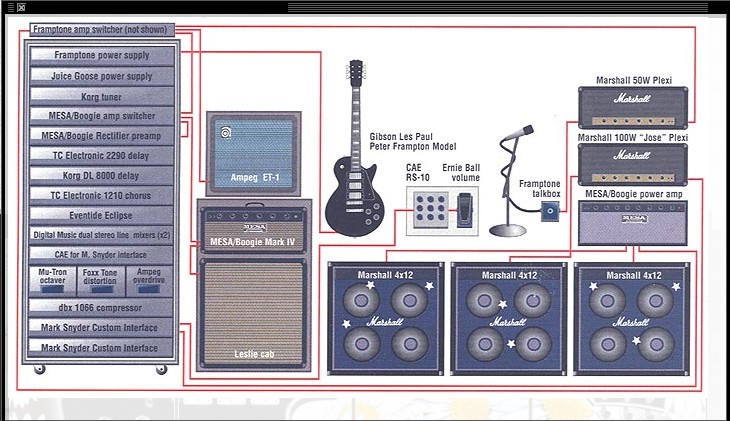Click the TC Electronic 2290 delay unit

pyautogui.click(x=101, y=156)
